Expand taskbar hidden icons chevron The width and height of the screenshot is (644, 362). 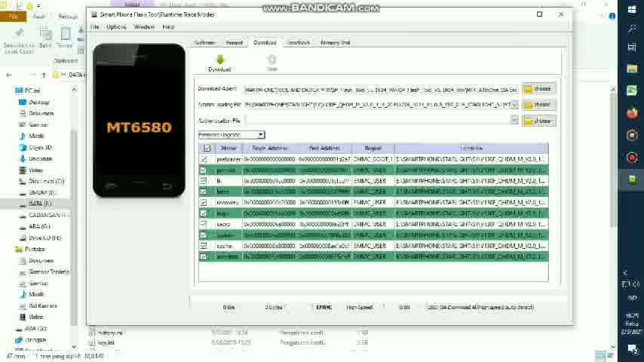pos(624,273)
